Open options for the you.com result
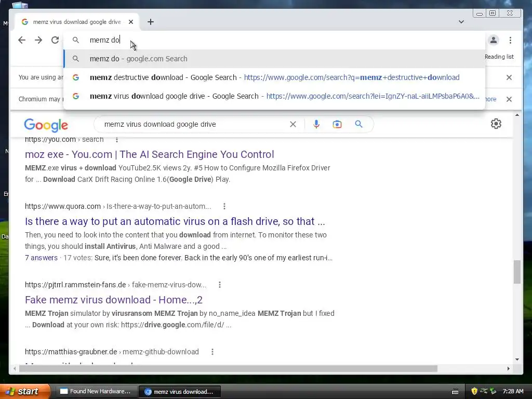Screen dimensions: 532x399 [x=117, y=139]
